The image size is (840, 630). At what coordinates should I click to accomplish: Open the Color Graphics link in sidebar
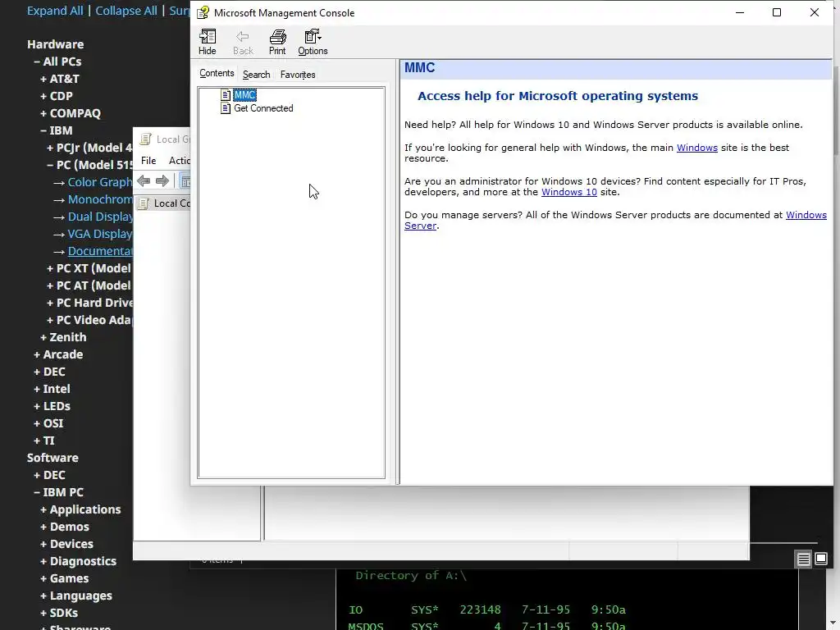(99, 182)
